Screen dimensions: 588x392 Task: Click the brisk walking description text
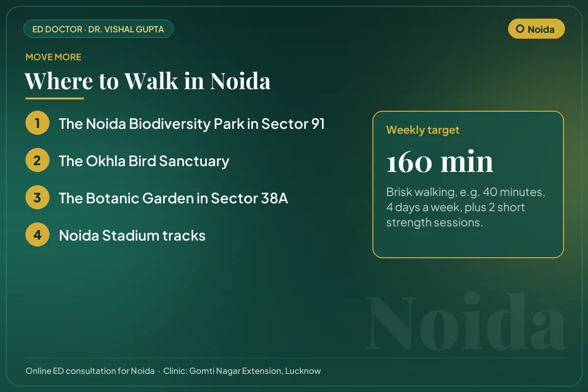pyautogui.click(x=465, y=207)
